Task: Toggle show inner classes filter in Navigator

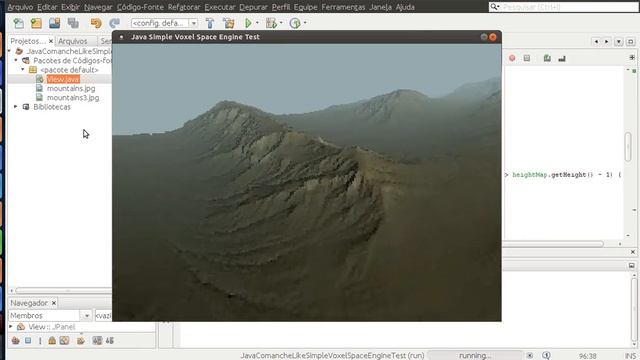Action: coord(64,340)
